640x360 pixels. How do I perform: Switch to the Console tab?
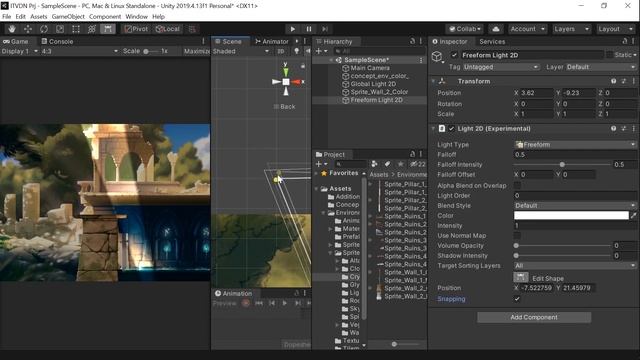57,41
